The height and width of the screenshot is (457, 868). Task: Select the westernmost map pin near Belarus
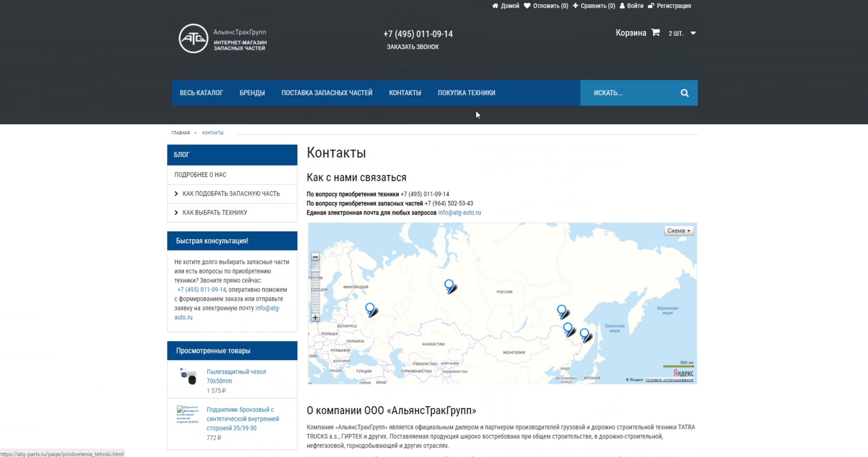coord(370,310)
